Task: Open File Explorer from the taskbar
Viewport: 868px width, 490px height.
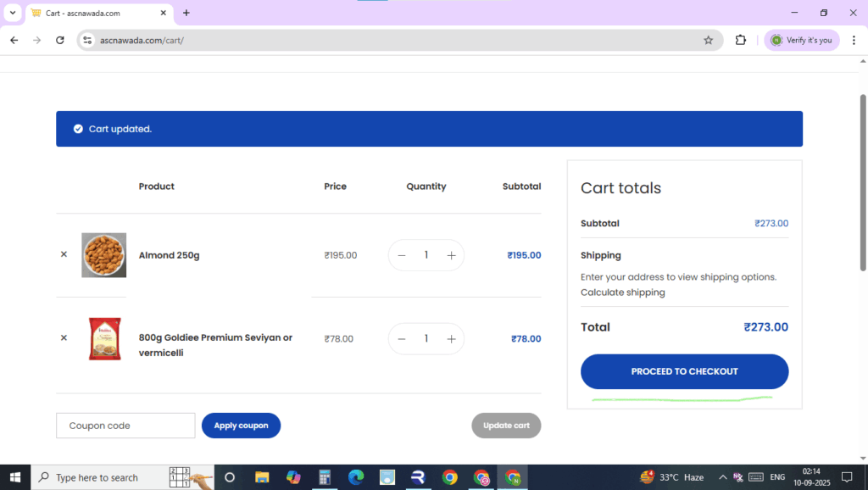Action: (262, 477)
